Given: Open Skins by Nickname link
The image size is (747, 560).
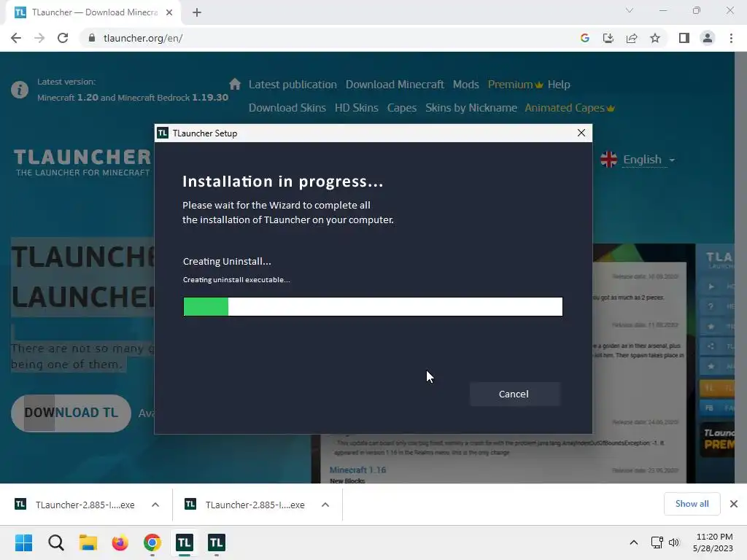Looking at the screenshot, I should (x=471, y=108).
